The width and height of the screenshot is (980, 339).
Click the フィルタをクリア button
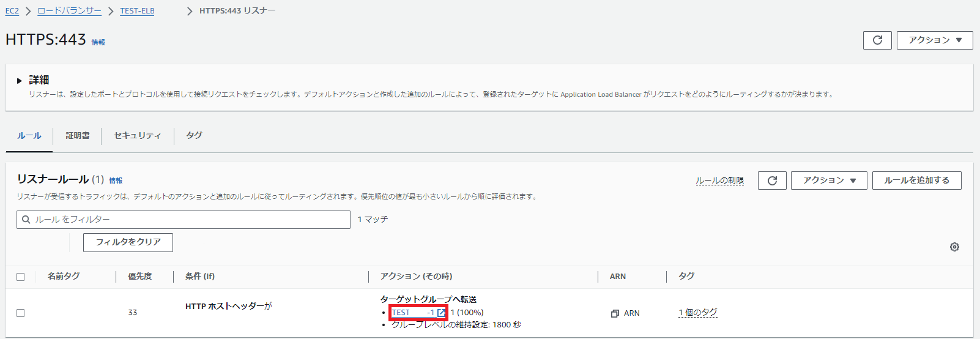click(x=128, y=242)
